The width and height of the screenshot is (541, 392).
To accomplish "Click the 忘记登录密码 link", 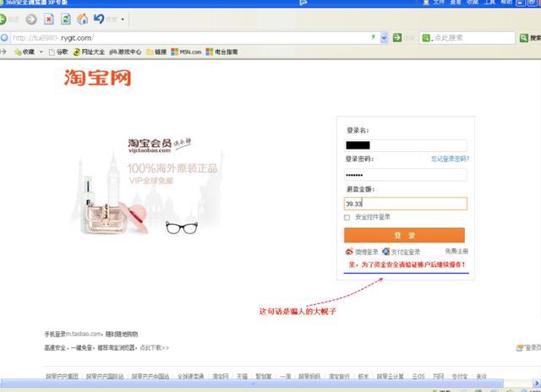I will (x=450, y=159).
